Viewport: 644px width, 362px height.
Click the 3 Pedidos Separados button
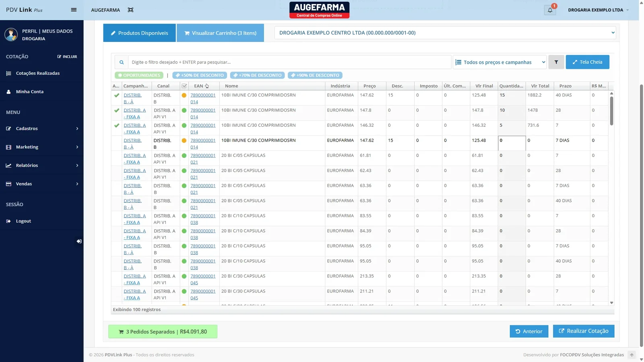click(163, 331)
